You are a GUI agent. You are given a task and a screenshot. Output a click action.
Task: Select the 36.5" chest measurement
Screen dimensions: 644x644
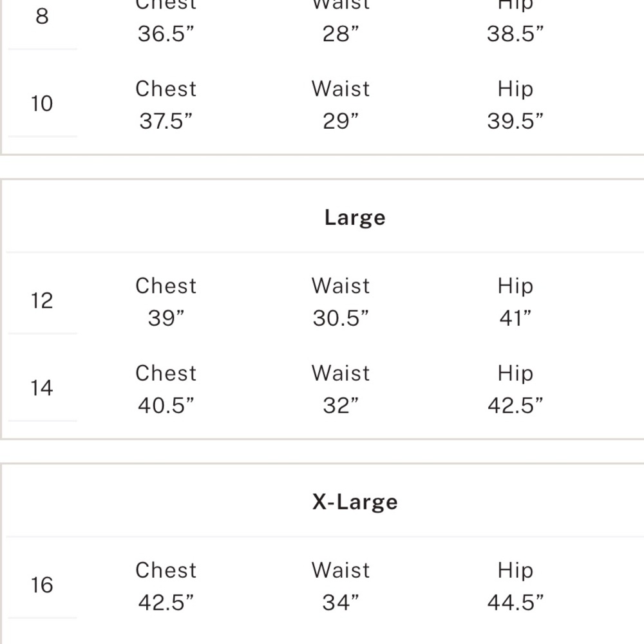[x=166, y=34]
